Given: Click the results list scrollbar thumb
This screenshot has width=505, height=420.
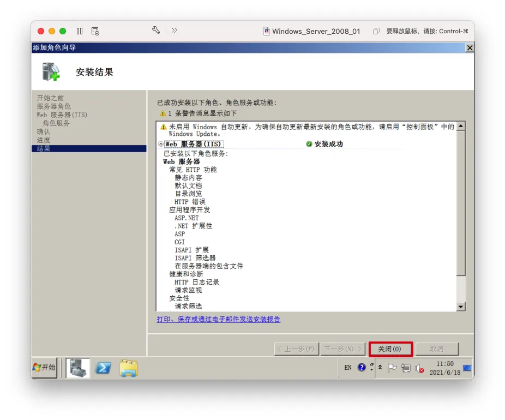Looking at the screenshot, I should (x=461, y=203).
